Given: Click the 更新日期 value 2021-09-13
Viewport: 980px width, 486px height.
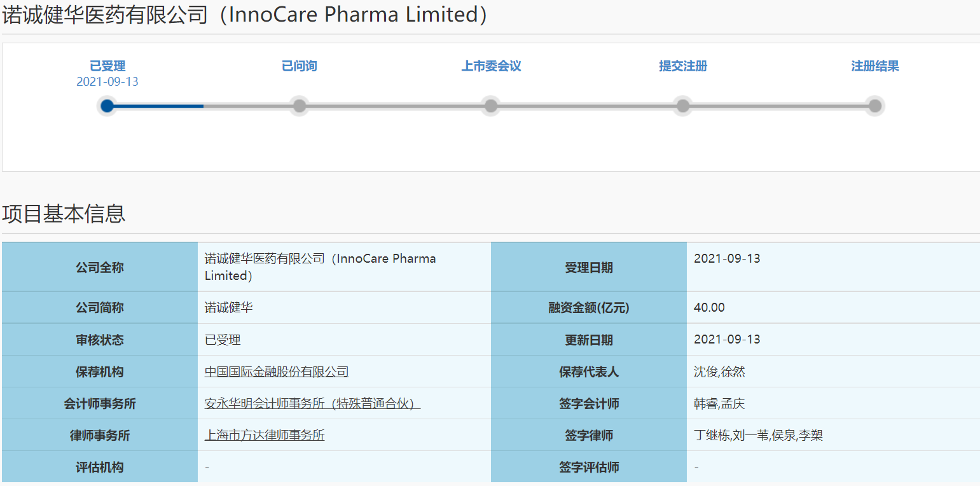Looking at the screenshot, I should 727,340.
